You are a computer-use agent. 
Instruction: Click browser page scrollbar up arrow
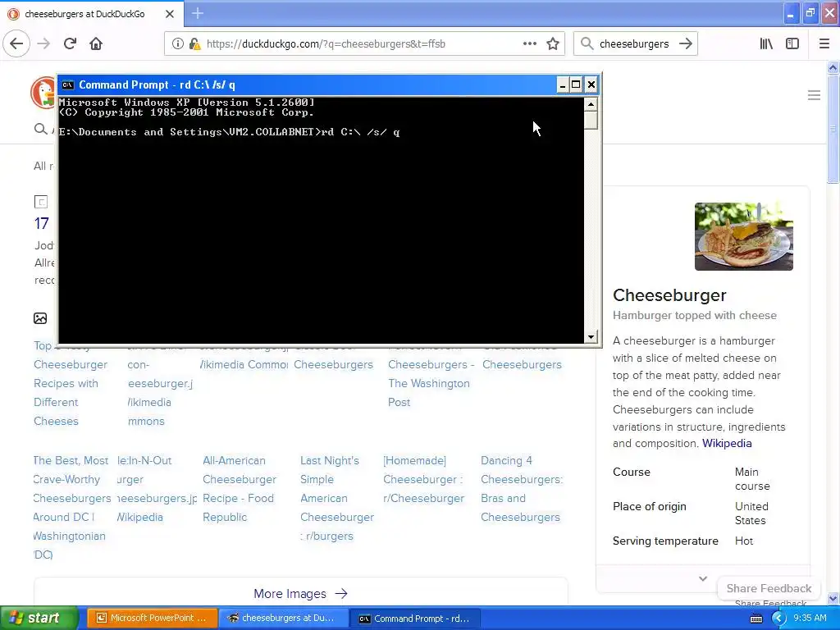[x=833, y=68]
